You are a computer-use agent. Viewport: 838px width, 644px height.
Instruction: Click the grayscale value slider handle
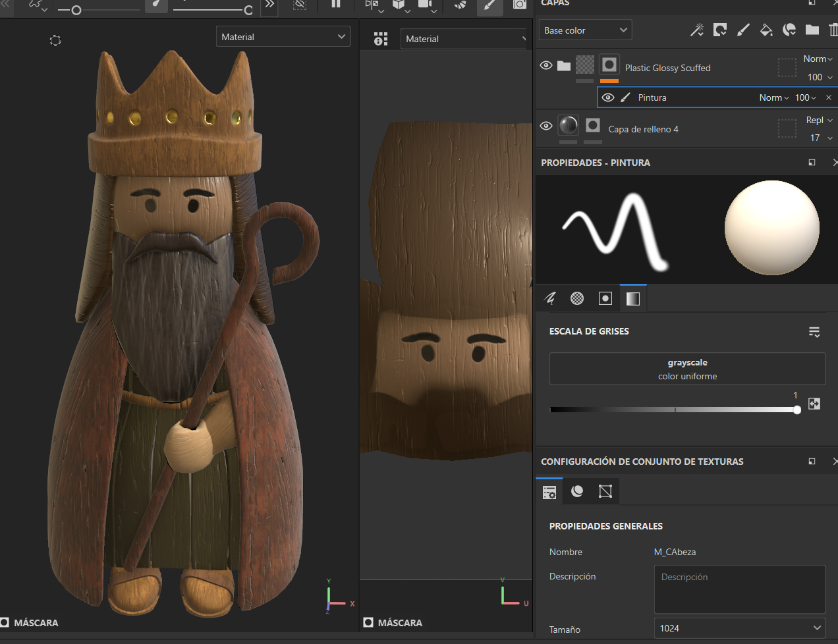click(x=797, y=410)
